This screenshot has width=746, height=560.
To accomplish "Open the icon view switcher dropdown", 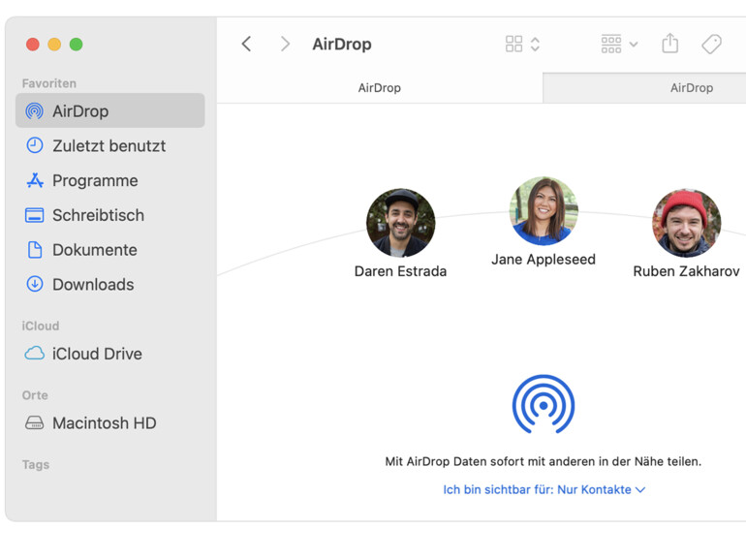I will [522, 44].
